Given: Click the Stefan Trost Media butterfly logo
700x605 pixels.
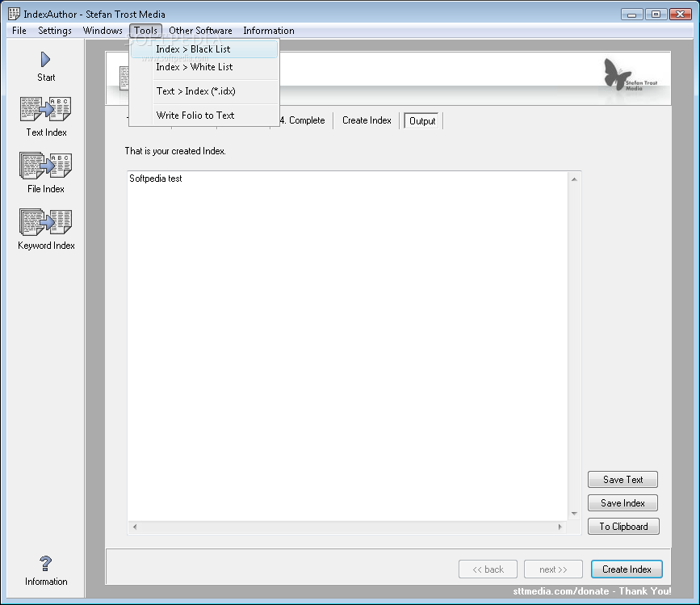Looking at the screenshot, I should click(x=630, y=75).
